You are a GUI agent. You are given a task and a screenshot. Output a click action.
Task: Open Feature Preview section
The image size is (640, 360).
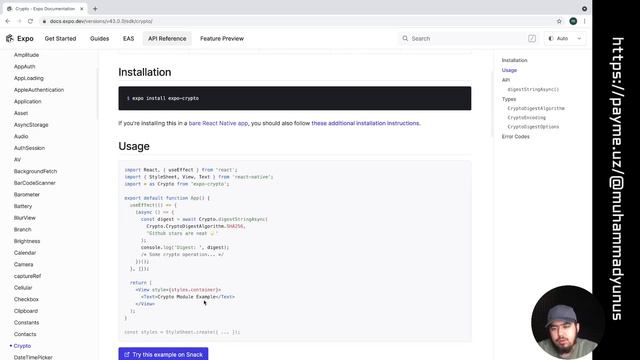click(222, 38)
